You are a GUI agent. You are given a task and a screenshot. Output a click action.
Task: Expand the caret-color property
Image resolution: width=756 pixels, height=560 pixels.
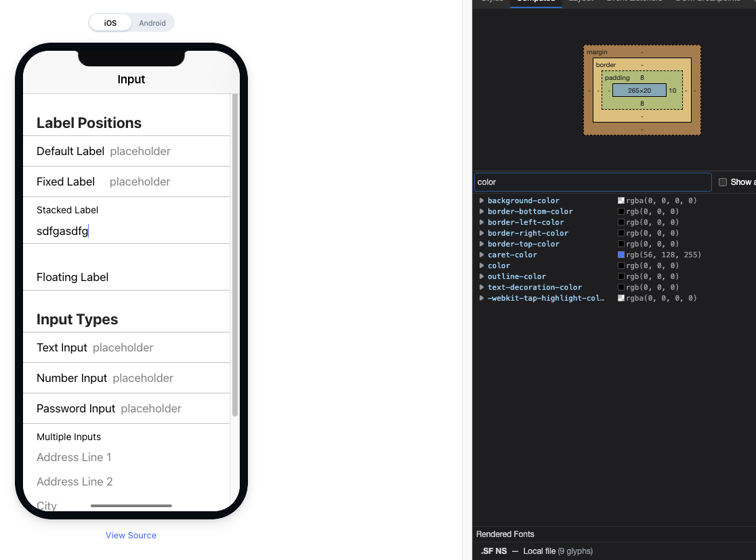pos(481,255)
